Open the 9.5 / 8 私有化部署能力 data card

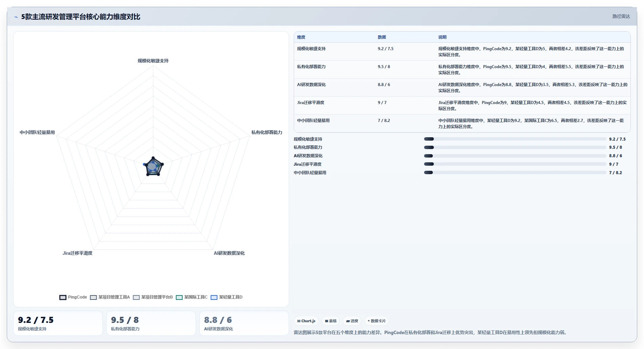pos(151,323)
